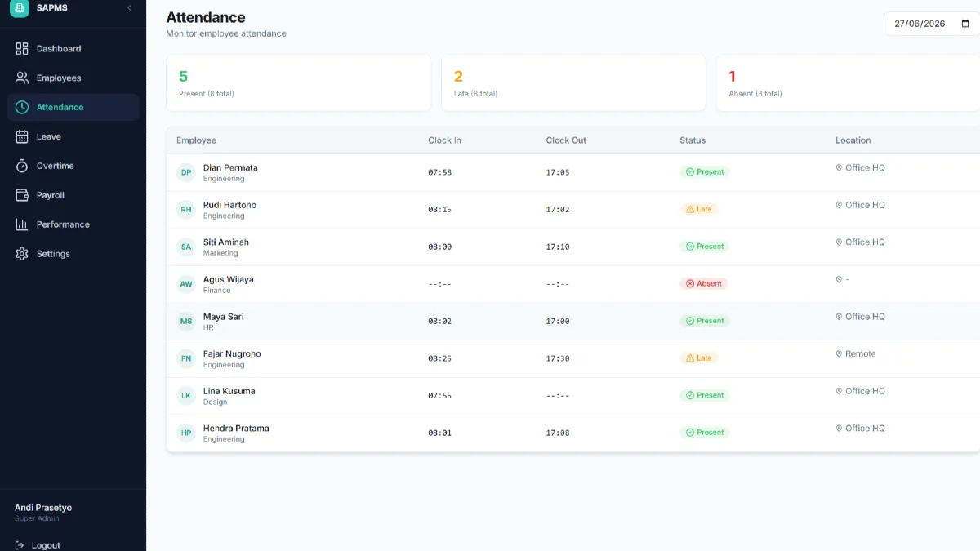
Task: Click the Andi Prasetyo user profile
Action: coord(43,513)
